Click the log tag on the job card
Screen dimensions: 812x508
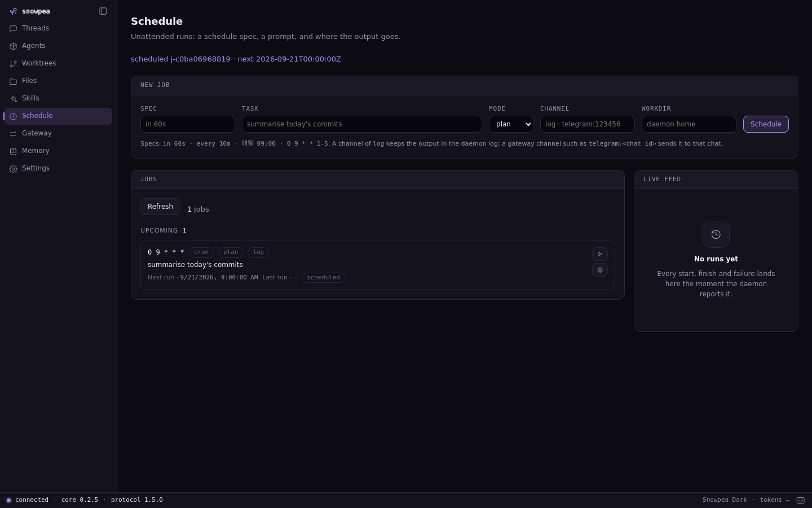[x=258, y=252]
